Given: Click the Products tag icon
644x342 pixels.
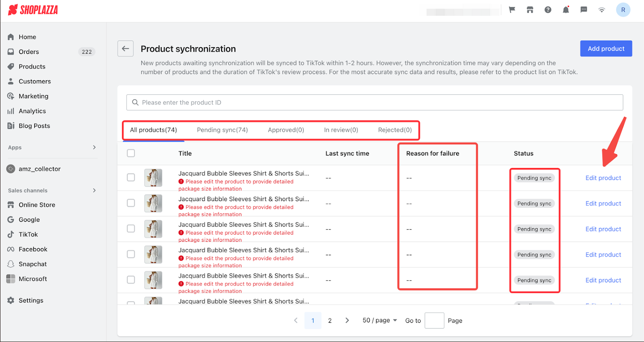Looking at the screenshot, I should click(11, 66).
